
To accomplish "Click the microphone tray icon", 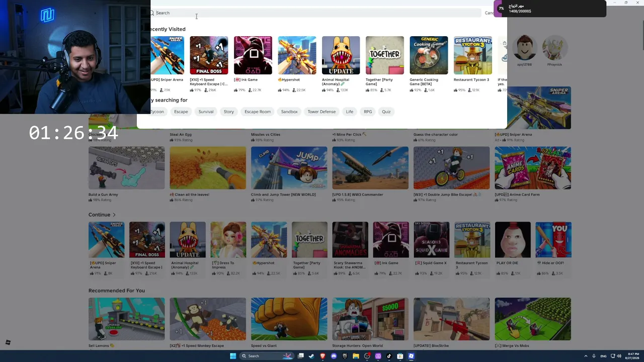I will pyautogui.click(x=594, y=356).
